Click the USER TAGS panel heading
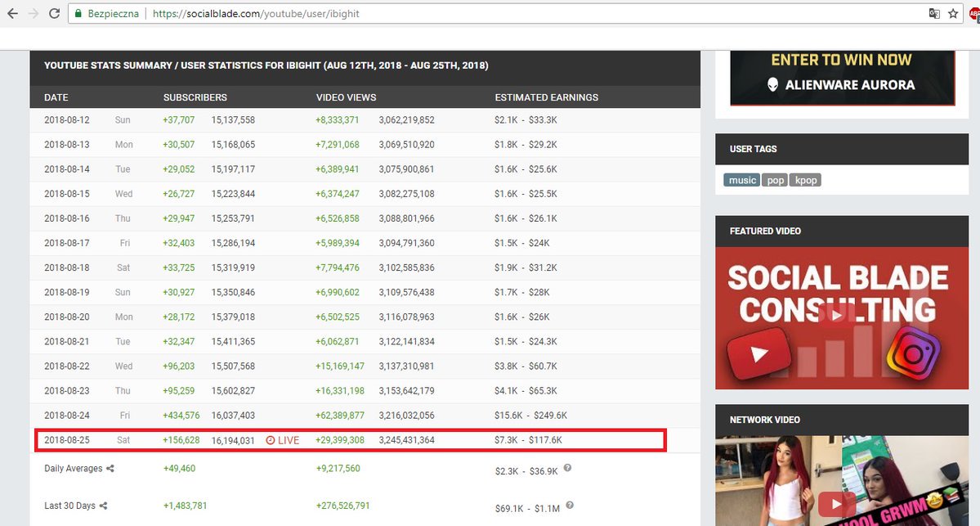Viewport: 980px width, 526px height. pos(753,149)
